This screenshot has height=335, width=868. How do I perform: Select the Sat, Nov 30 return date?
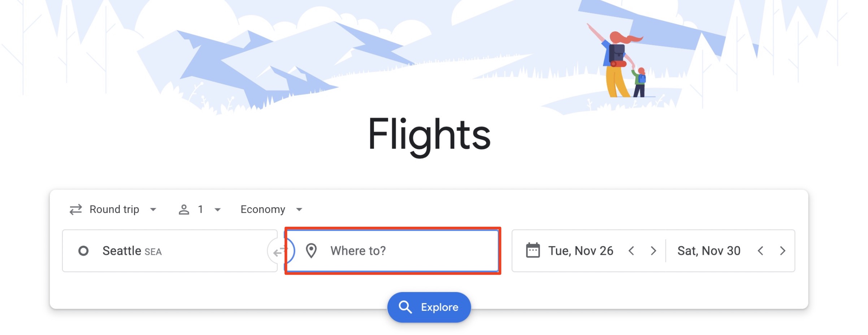[709, 251]
